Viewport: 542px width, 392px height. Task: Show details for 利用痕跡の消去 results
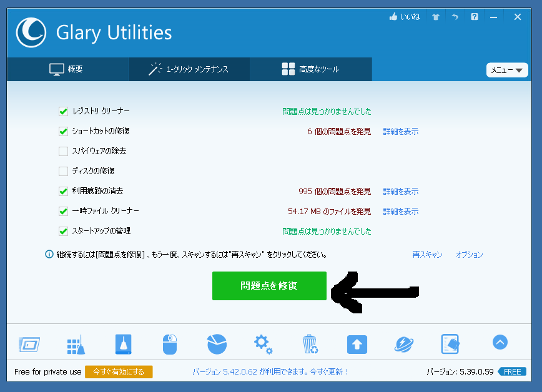tap(401, 192)
